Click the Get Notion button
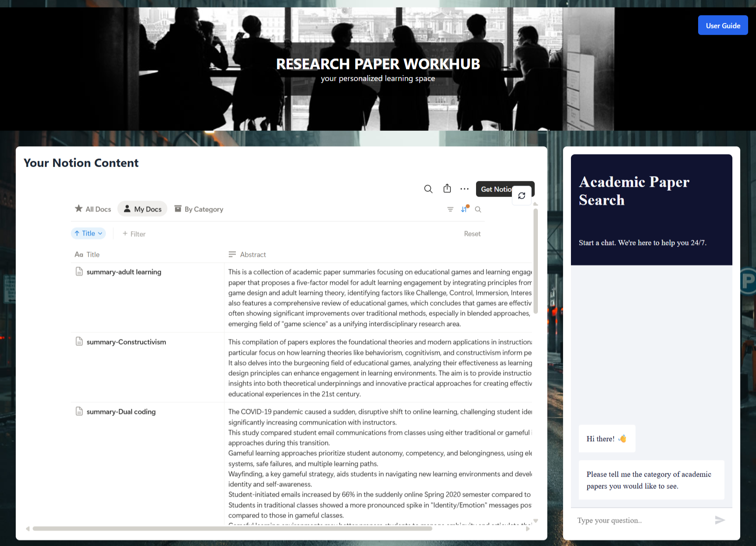Viewport: 756px width, 546px height. (x=495, y=189)
